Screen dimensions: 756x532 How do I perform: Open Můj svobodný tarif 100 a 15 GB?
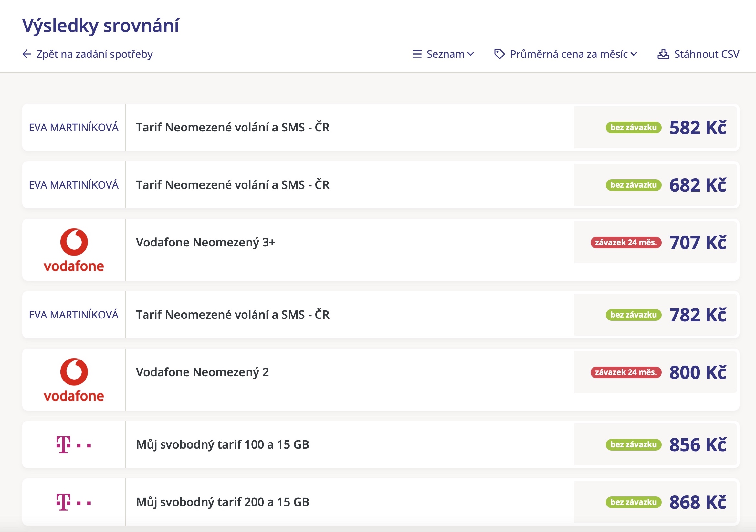click(x=223, y=444)
